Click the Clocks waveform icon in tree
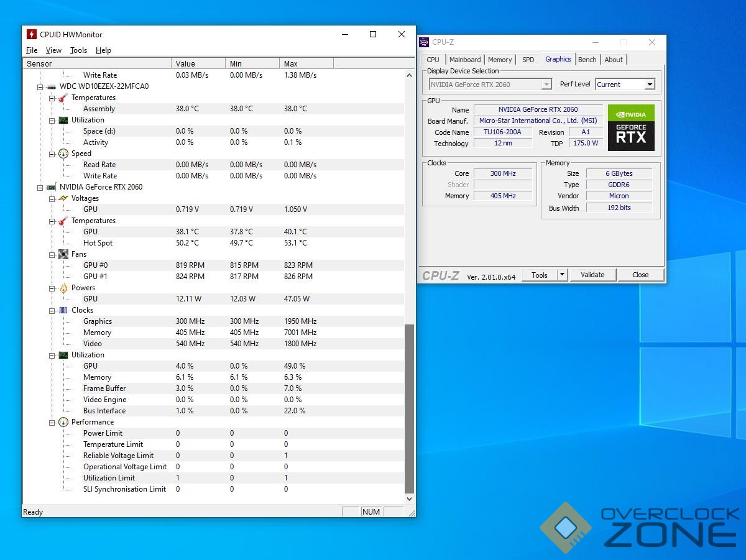This screenshot has height=560, width=746. (63, 310)
